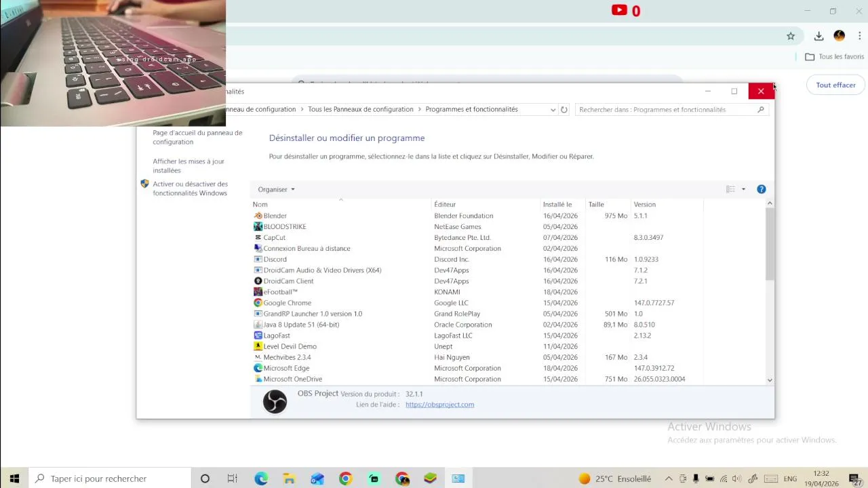This screenshot has height=488, width=868.
Task: Open Chrome three-dot menu
Action: 859,36
